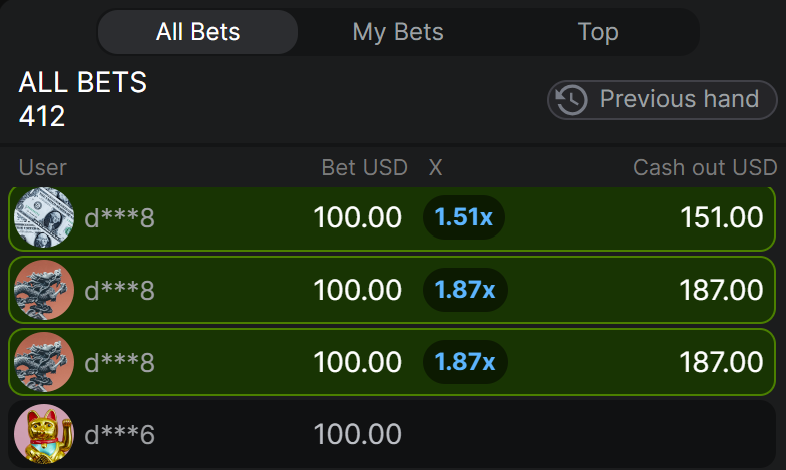
Task: Click the history clock icon
Action: click(x=572, y=100)
